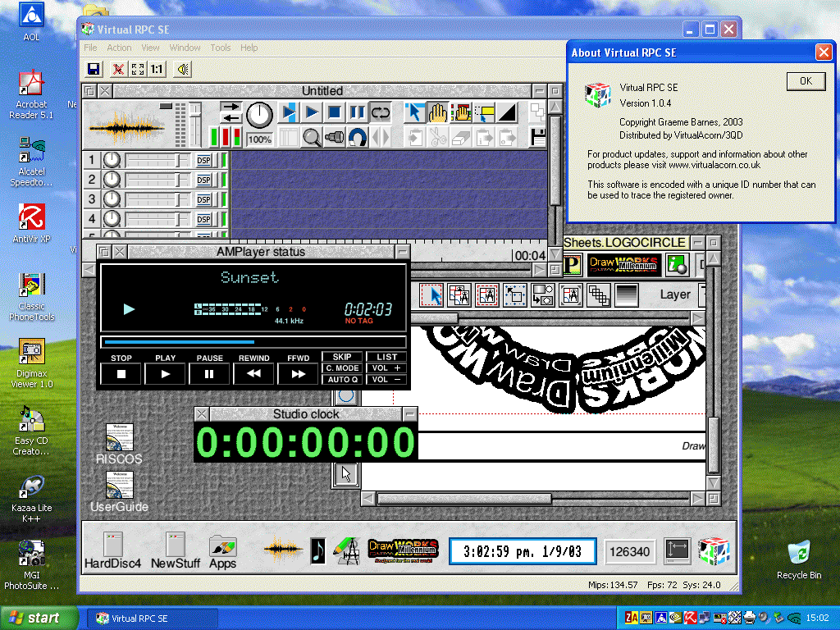The height and width of the screenshot is (630, 840).
Task: Click FFWD button in AMPlayer
Action: click(298, 374)
